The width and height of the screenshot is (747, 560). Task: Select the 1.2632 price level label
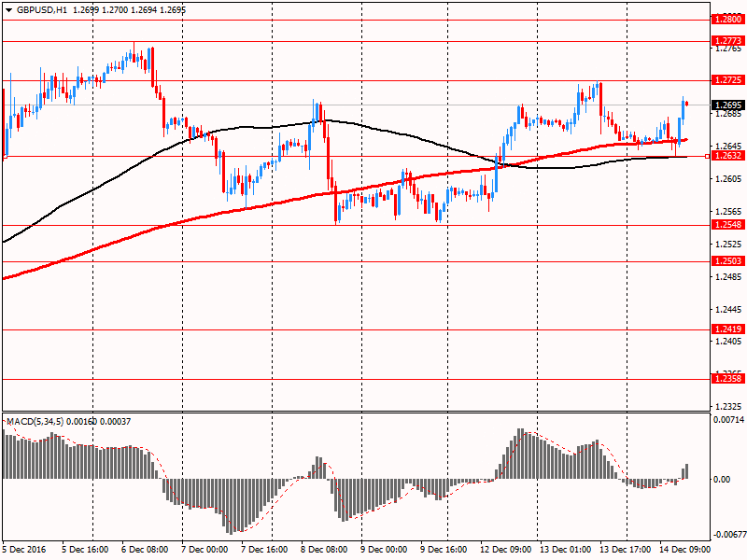coord(728,156)
